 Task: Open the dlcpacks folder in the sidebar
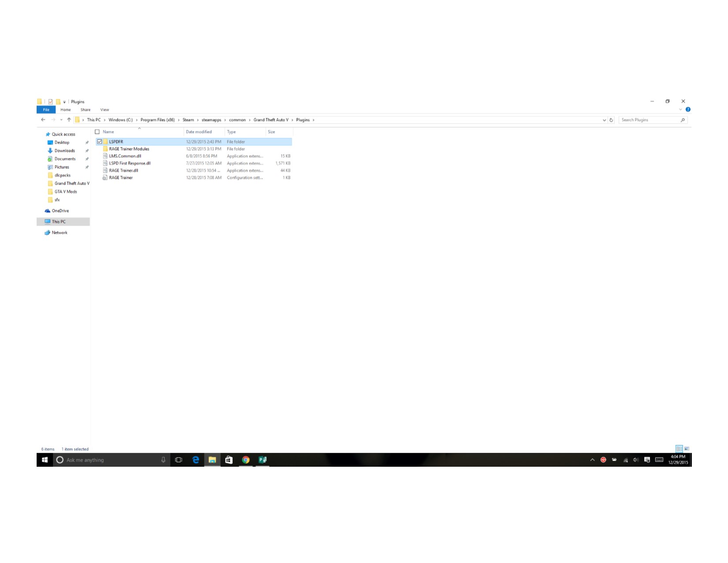tap(62, 175)
